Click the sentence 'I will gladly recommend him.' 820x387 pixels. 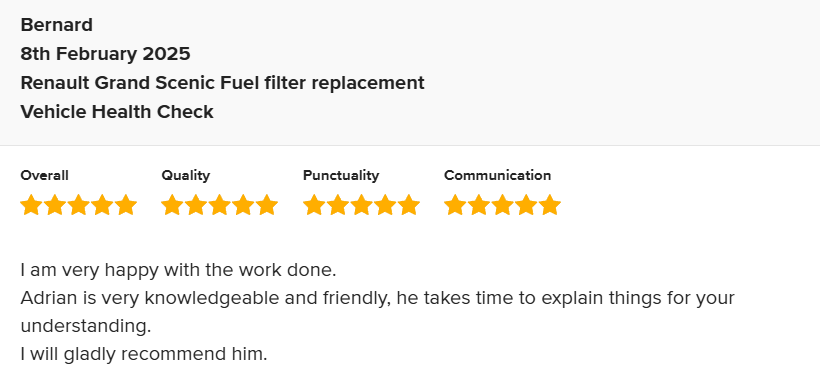pyautogui.click(x=144, y=355)
